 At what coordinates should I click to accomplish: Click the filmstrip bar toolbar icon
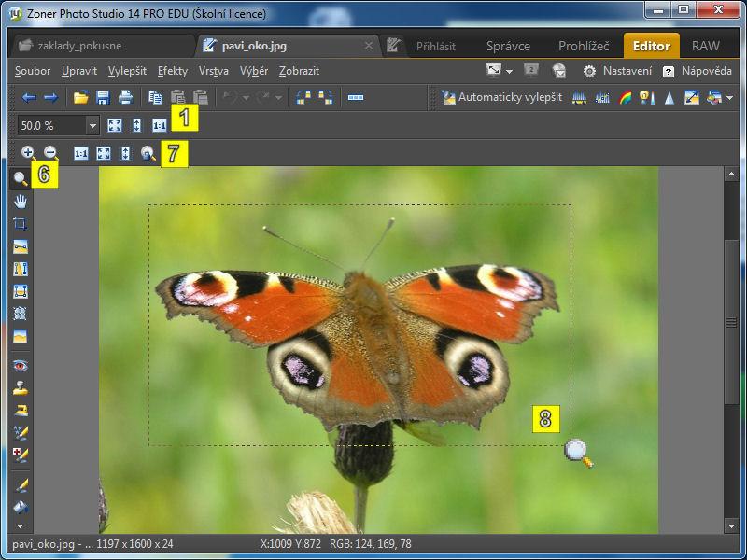pos(356,98)
